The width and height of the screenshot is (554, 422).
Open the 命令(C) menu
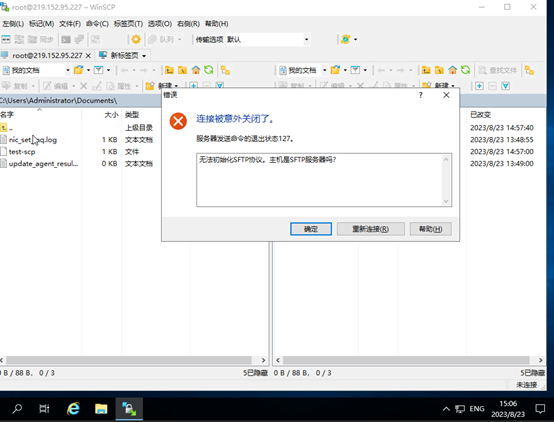[97, 24]
